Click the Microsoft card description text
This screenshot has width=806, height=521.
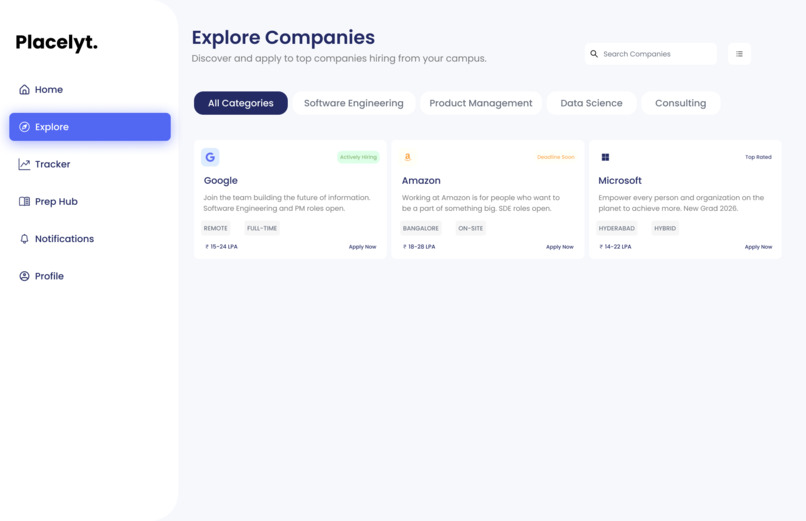click(x=681, y=203)
